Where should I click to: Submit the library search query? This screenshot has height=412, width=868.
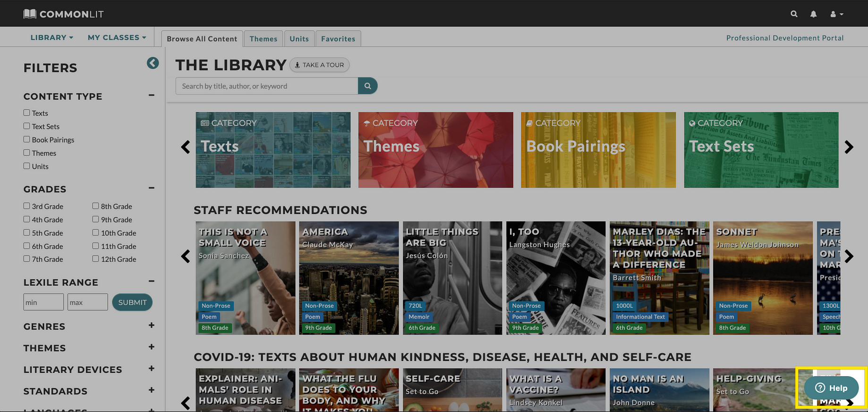coord(367,86)
